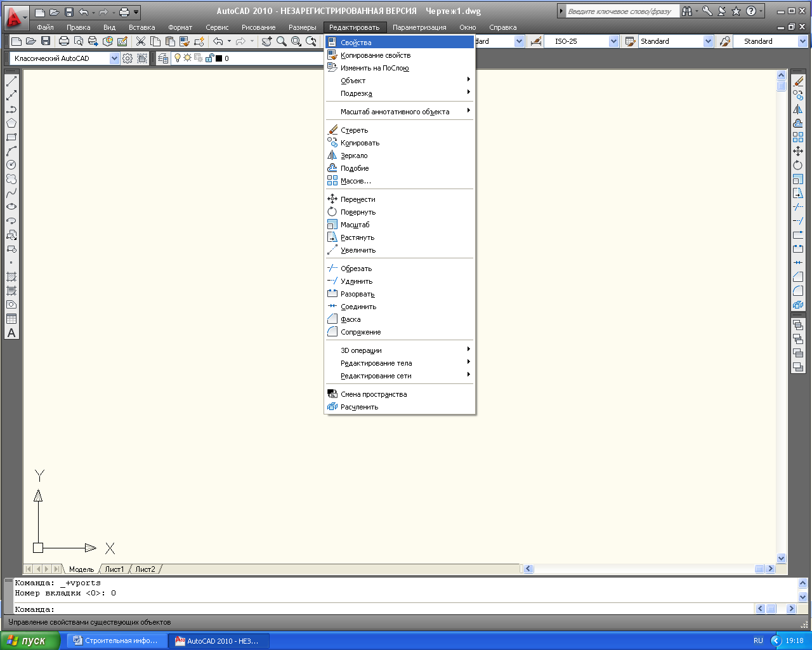Select the Table tool in the draw toolbar

pos(11,319)
